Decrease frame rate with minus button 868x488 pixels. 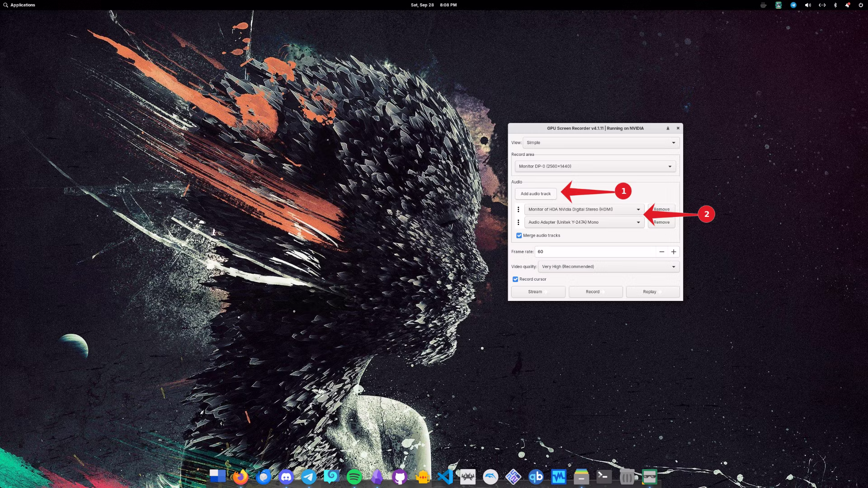tap(661, 252)
